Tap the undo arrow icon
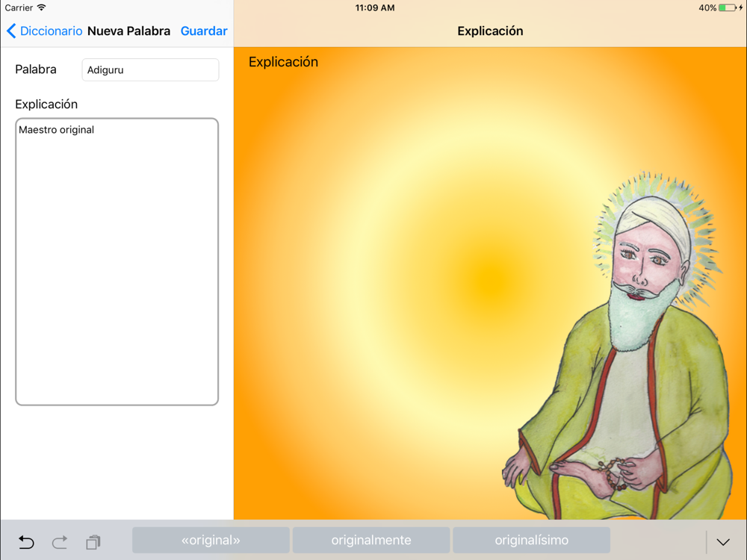Screen dimensions: 747x560 [26, 542]
